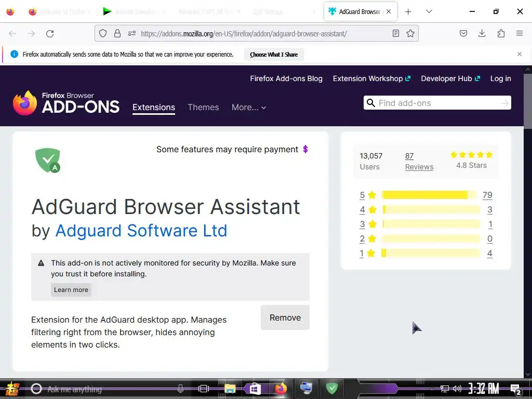Screen dimensions: 532x399
Task: Open the Adguard Software Ltd author link
Action: pos(141,231)
